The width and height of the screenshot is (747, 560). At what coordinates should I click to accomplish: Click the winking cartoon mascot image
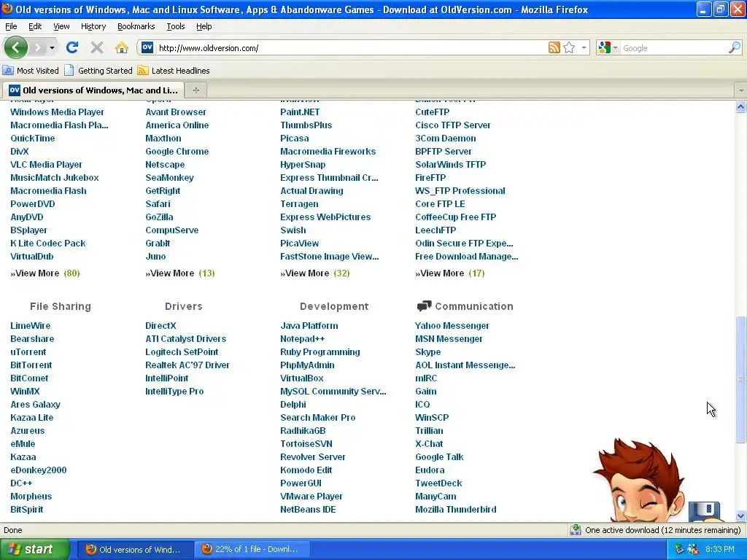coord(639,480)
